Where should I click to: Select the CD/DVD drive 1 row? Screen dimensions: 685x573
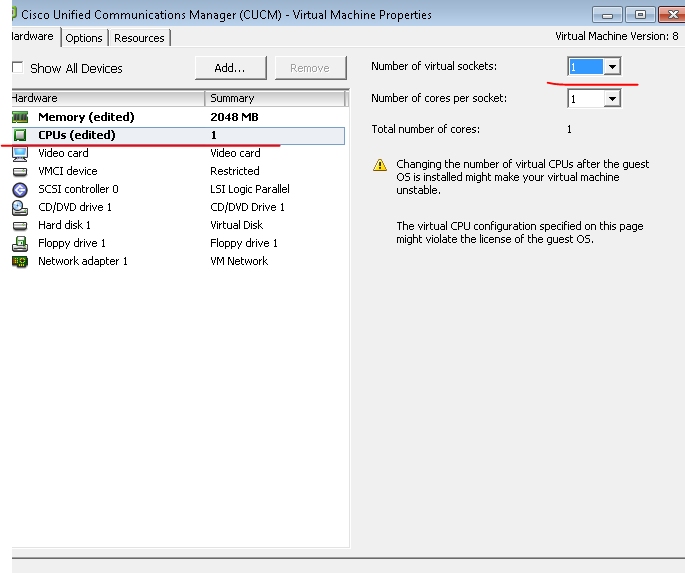coord(178,207)
